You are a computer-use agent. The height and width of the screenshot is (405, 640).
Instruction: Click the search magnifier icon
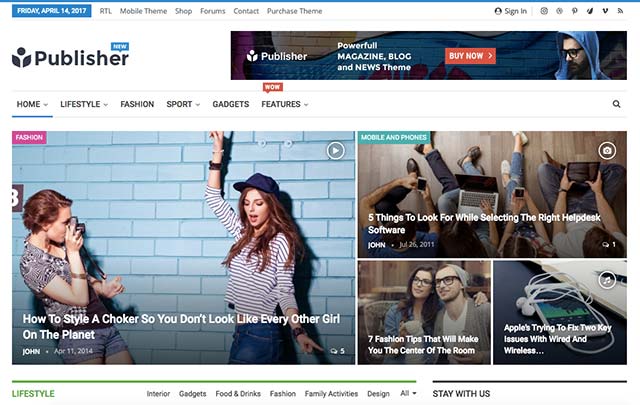[616, 104]
